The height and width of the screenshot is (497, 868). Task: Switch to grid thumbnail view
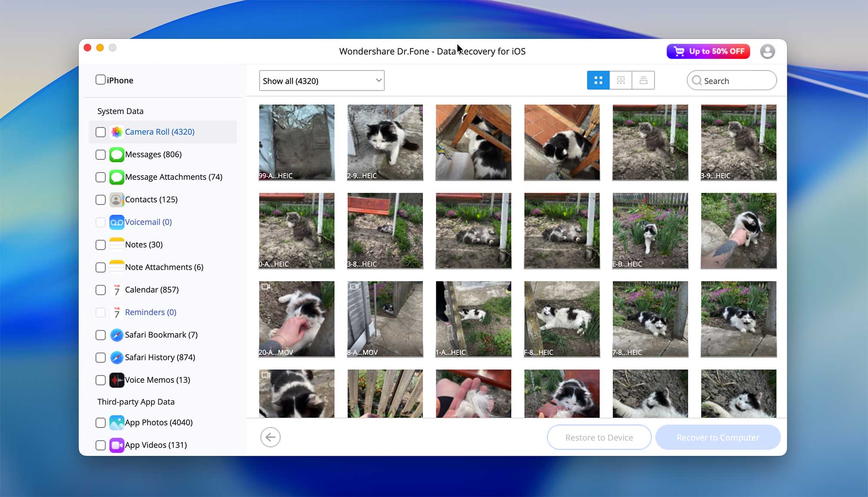tap(598, 80)
